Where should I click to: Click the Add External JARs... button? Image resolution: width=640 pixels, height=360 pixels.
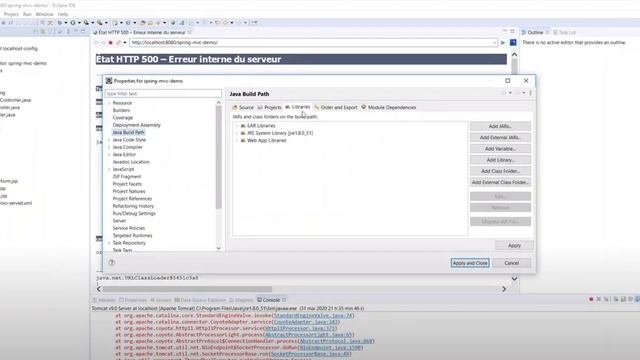point(500,138)
